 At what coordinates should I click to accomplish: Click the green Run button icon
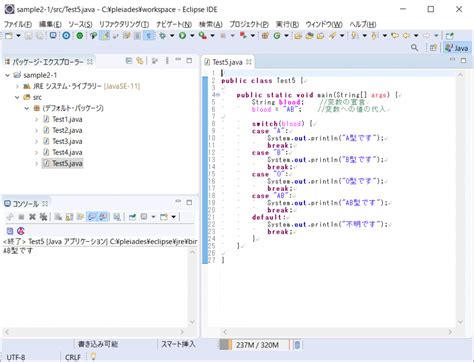pyautogui.click(x=182, y=35)
